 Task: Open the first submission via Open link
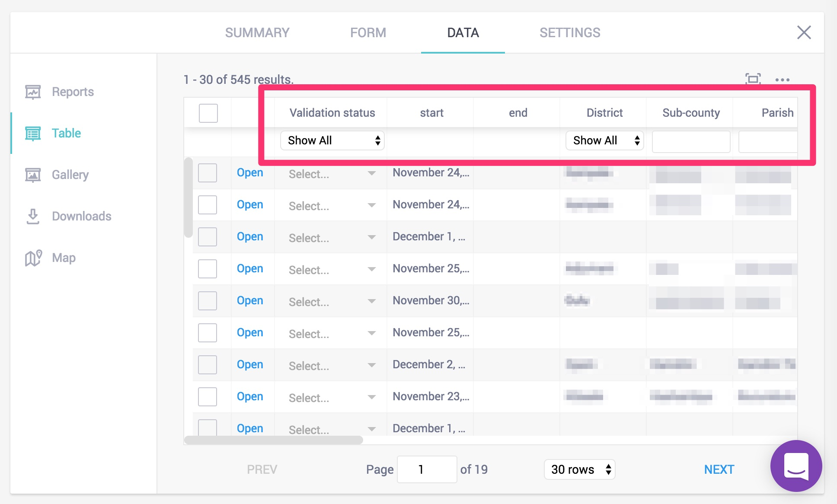(250, 172)
